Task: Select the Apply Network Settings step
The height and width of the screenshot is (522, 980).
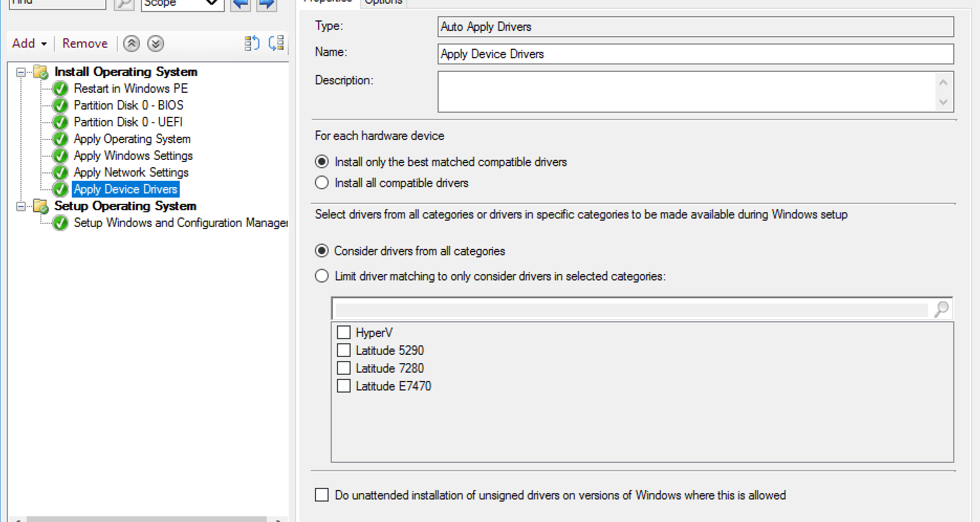Action: coord(131,172)
